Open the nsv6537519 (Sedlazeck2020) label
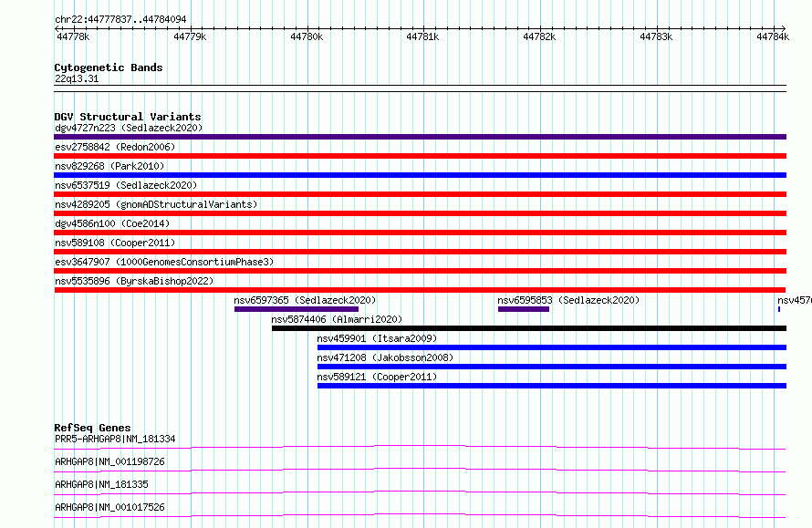 [x=126, y=185]
